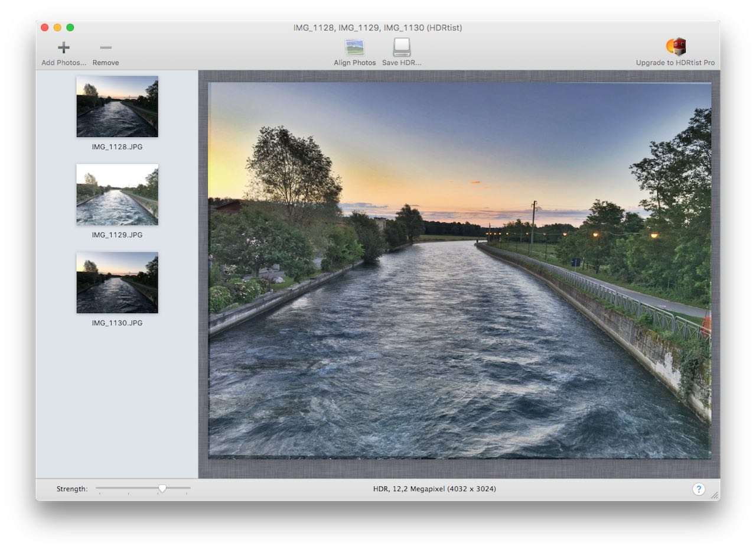Close the HDRtist window with the red button
This screenshot has width=756, height=552.
pos(44,28)
